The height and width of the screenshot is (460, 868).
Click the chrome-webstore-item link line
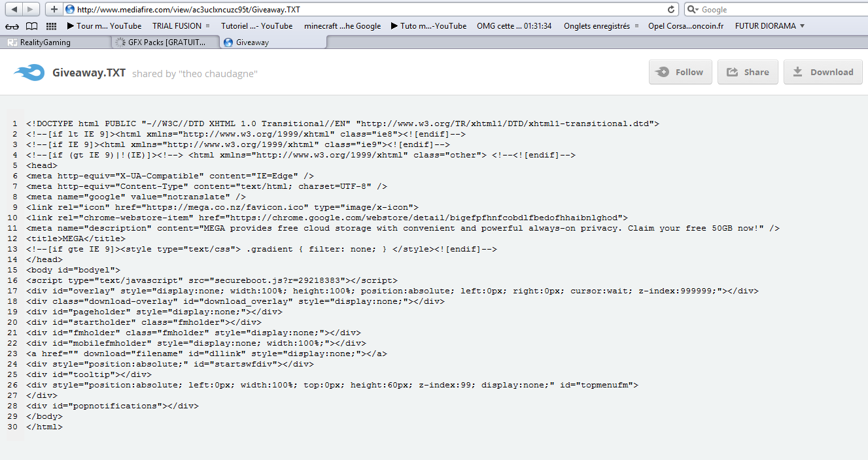(327, 218)
